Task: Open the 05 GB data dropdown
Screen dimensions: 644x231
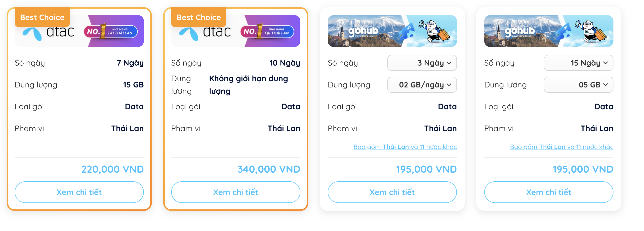Action: tap(578, 85)
